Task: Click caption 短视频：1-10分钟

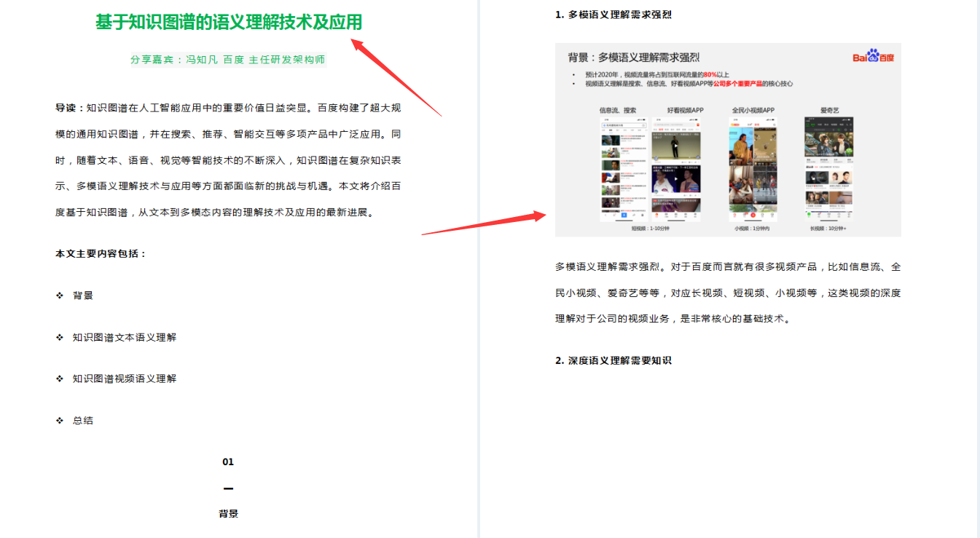Action: (x=651, y=229)
